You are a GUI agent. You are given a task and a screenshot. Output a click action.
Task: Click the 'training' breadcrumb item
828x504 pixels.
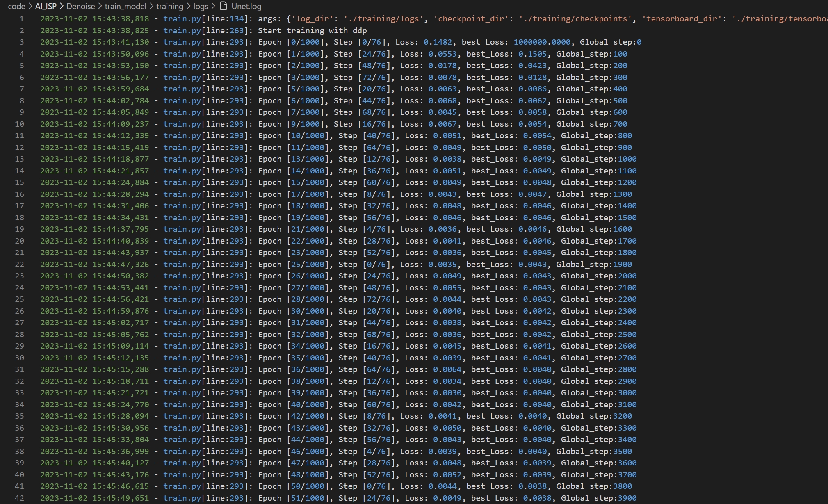coord(169,6)
